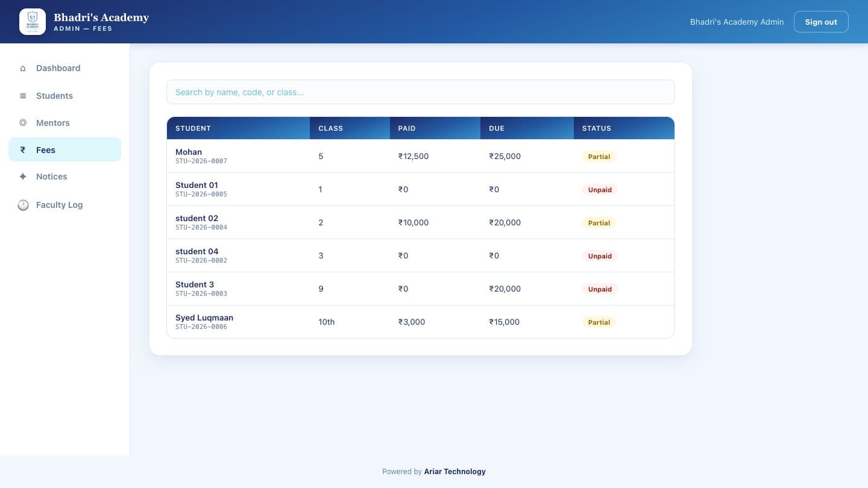
Task: Click the Unpaid badge in Student 3 row
Action: click(x=600, y=289)
